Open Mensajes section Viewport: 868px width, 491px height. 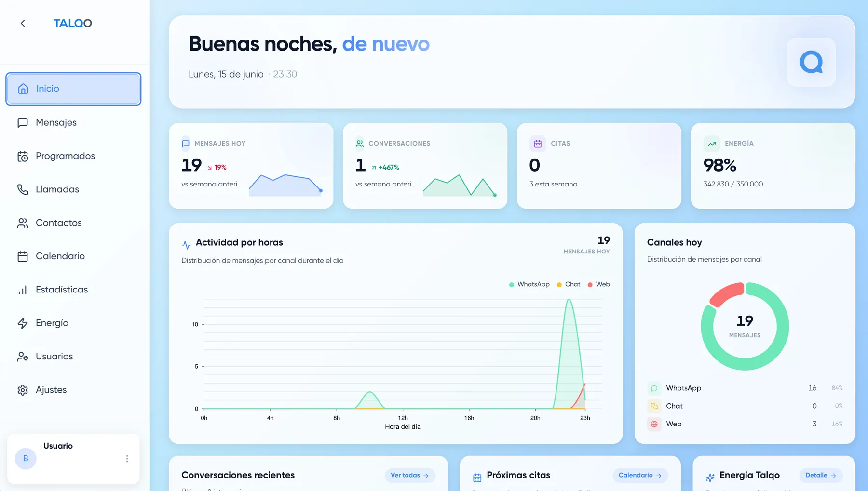[73, 122]
